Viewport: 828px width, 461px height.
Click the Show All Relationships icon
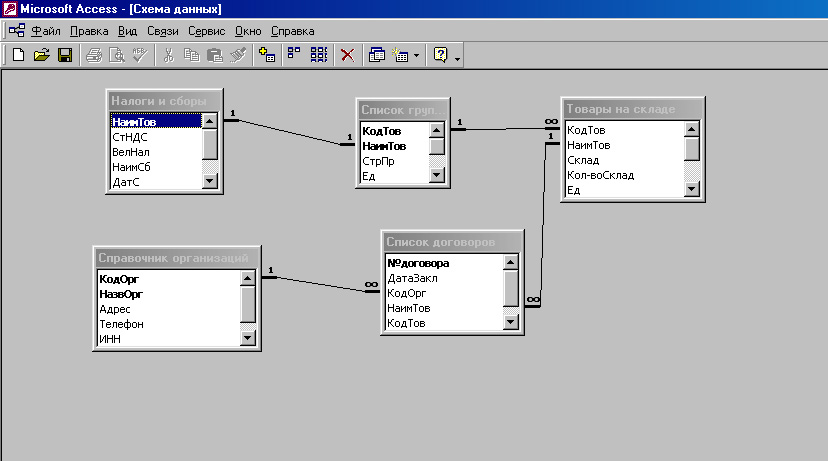tap(319, 55)
